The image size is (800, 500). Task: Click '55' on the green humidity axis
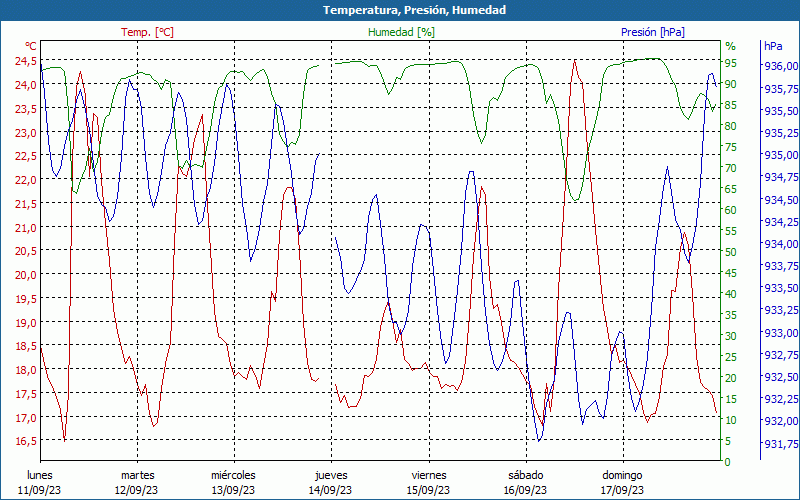point(731,231)
